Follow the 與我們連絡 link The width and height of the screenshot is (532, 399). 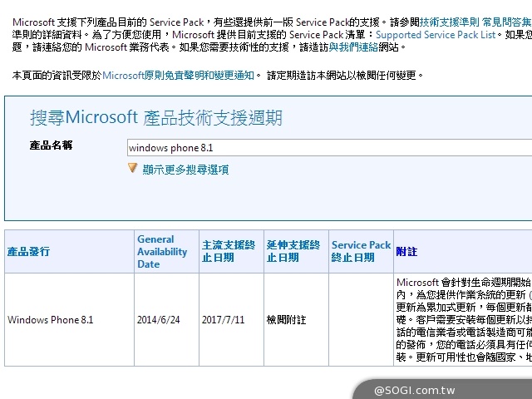tap(353, 47)
